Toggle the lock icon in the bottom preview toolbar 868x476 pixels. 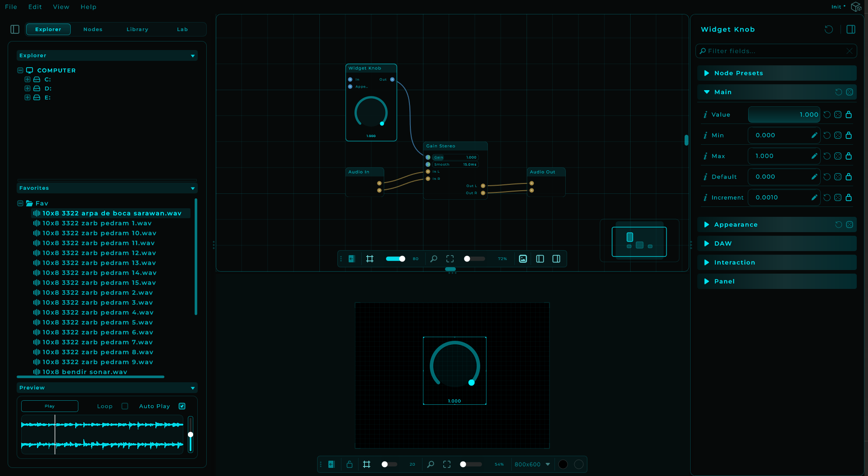[x=350, y=464]
